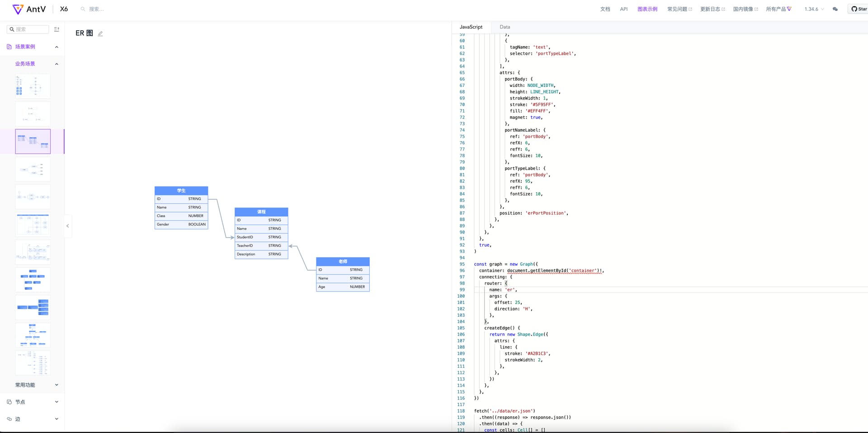
Task: Click the GitHub Star button
Action: 859,9
